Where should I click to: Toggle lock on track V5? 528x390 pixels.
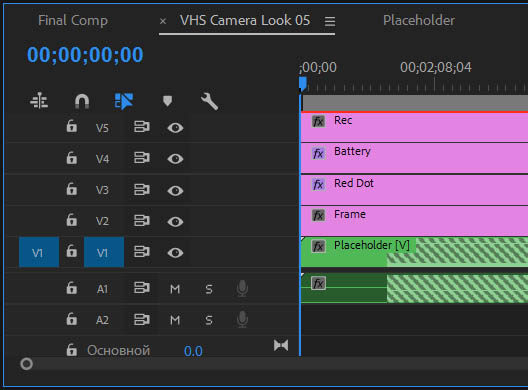point(71,126)
